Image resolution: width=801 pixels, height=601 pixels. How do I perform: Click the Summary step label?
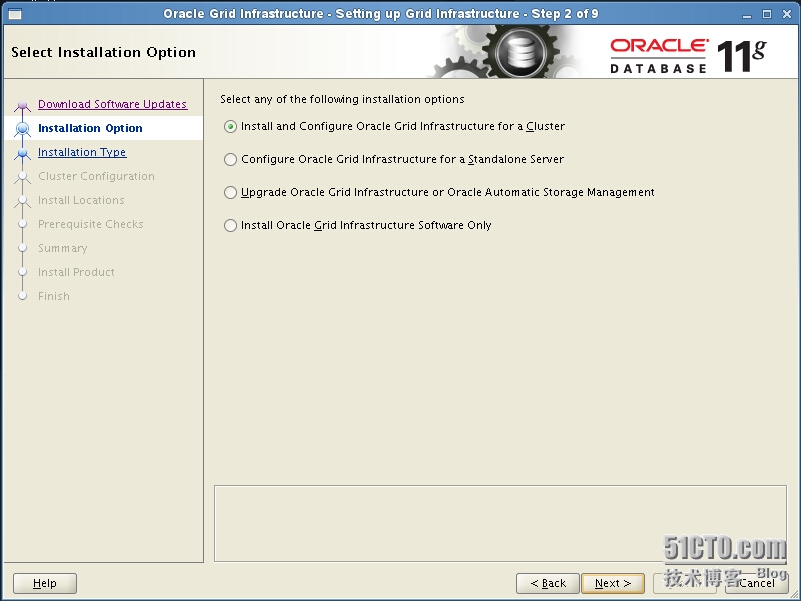[x=62, y=248]
